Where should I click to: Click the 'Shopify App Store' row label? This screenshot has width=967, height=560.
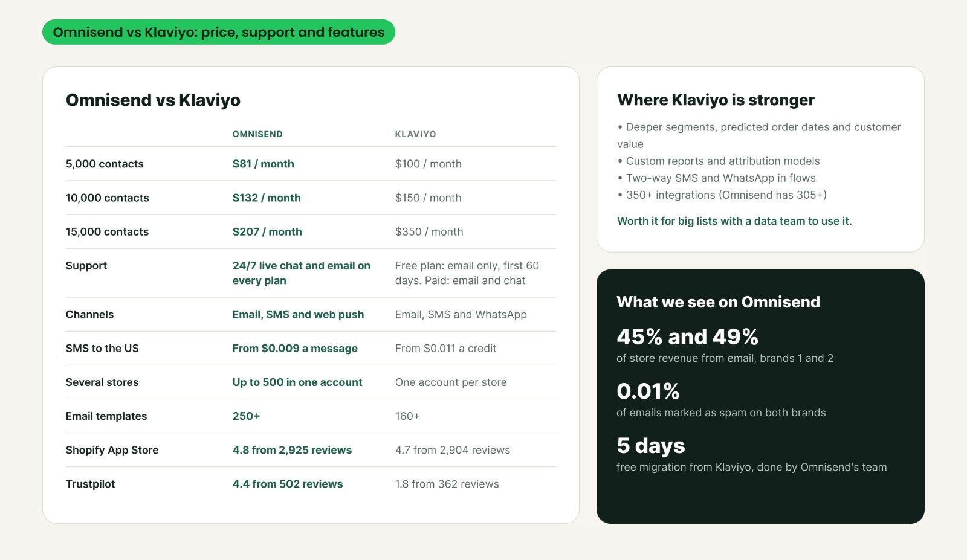click(x=112, y=450)
